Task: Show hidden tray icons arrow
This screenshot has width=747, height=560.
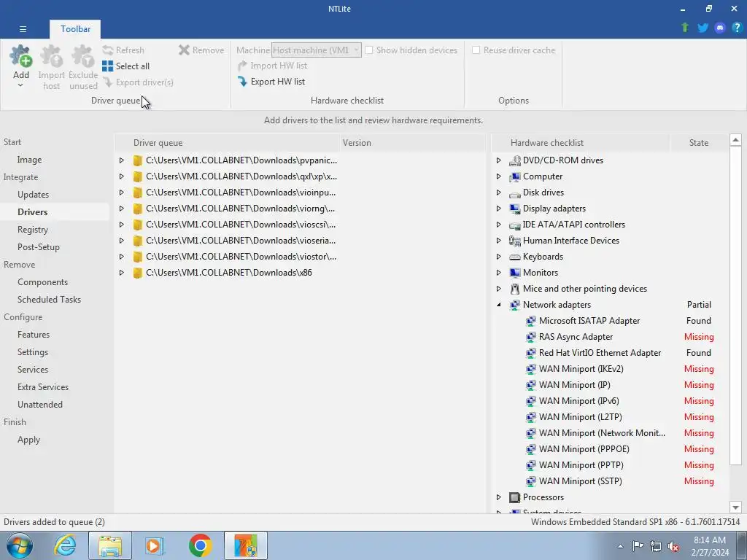Action: pos(620,546)
